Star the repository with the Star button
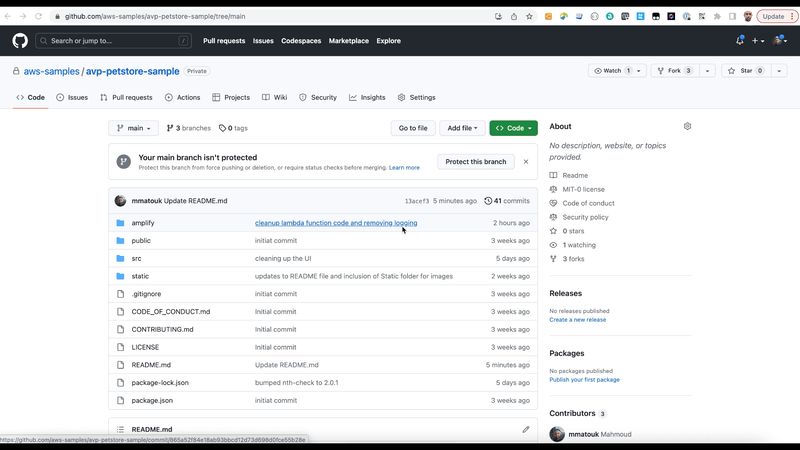 [746, 71]
